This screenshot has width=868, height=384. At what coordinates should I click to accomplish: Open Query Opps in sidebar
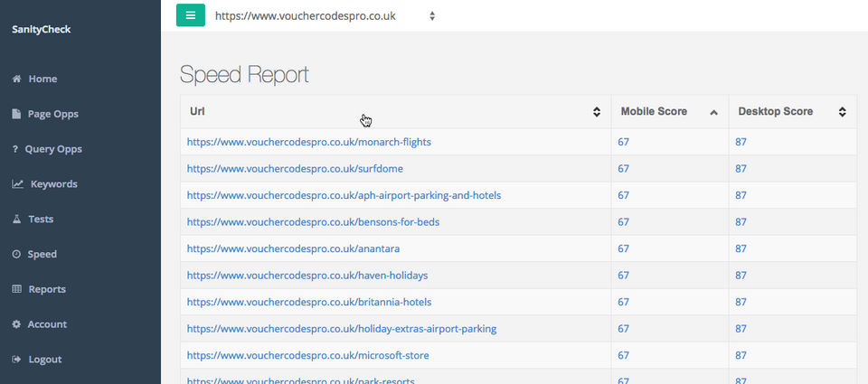tap(53, 149)
